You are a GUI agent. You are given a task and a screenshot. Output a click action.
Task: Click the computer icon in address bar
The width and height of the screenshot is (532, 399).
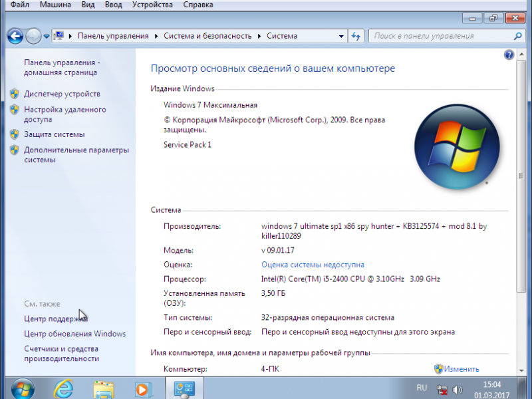tap(59, 36)
